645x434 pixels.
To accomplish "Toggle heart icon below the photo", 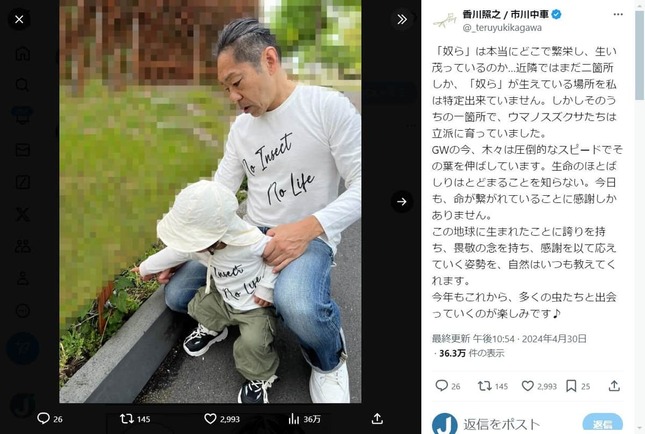I will pyautogui.click(x=210, y=419).
